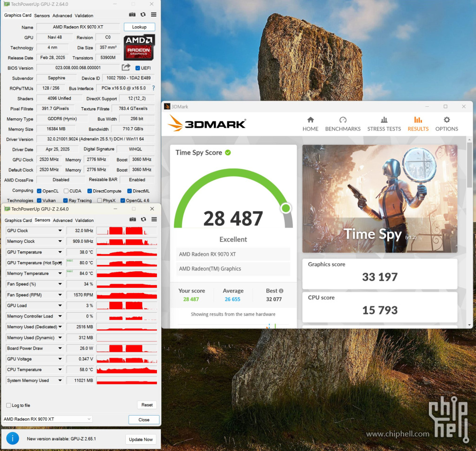476x451 pixels.
Task: Open 3DMark Home icon
Action: [310, 120]
